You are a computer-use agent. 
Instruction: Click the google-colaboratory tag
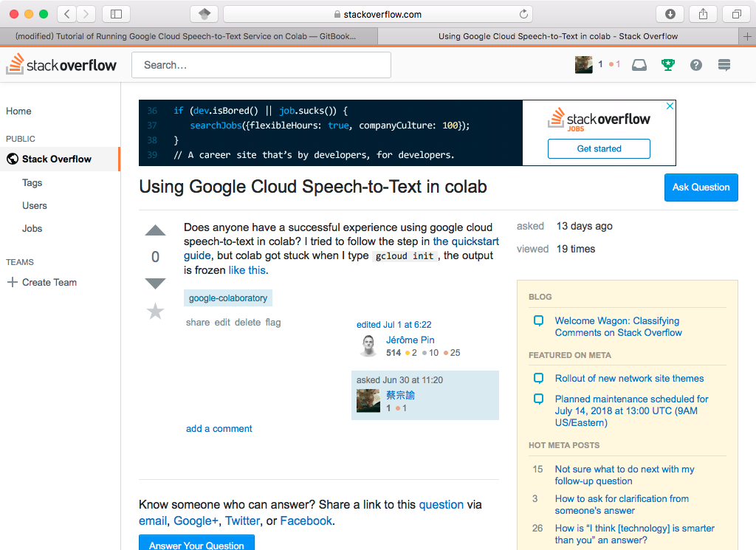228,298
